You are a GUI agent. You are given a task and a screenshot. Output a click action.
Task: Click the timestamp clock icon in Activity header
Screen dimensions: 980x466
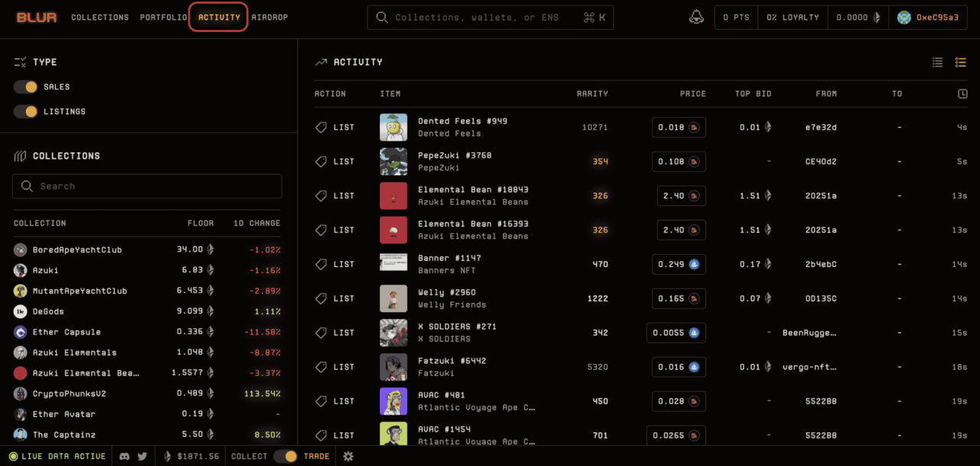pos(962,93)
